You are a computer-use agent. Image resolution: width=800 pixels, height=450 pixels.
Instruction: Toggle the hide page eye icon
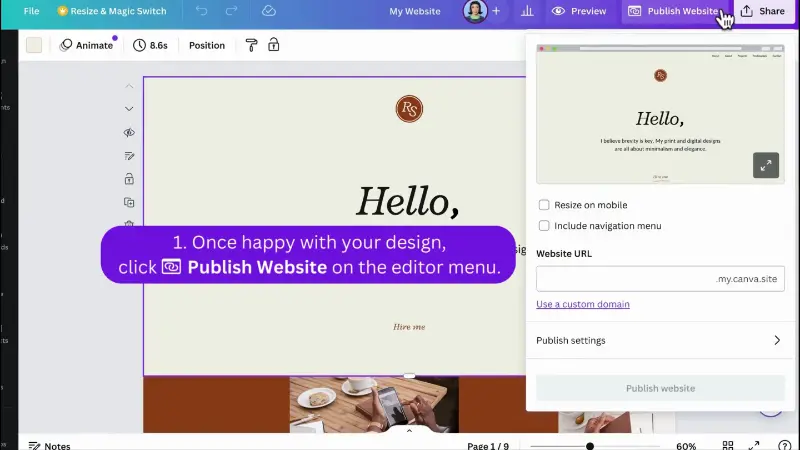[129, 132]
